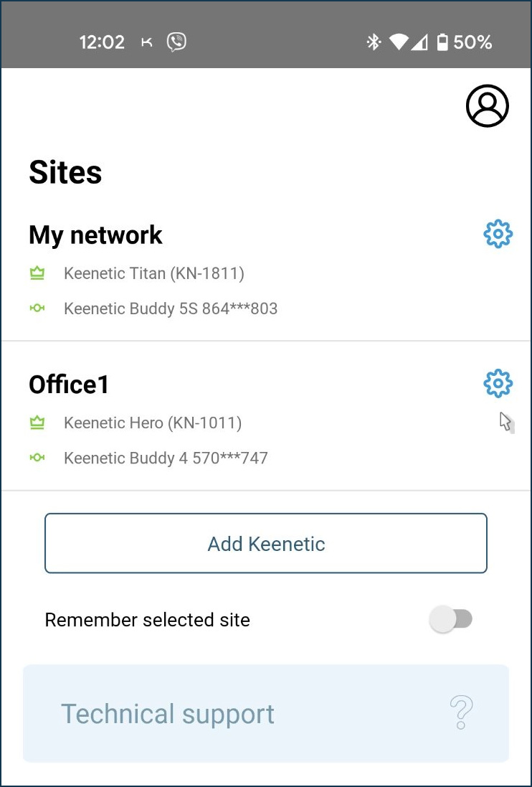Viewport: 532px width, 787px height.
Task: Click the Wi-Fi indicator in the status bar
Action: pyautogui.click(x=399, y=43)
